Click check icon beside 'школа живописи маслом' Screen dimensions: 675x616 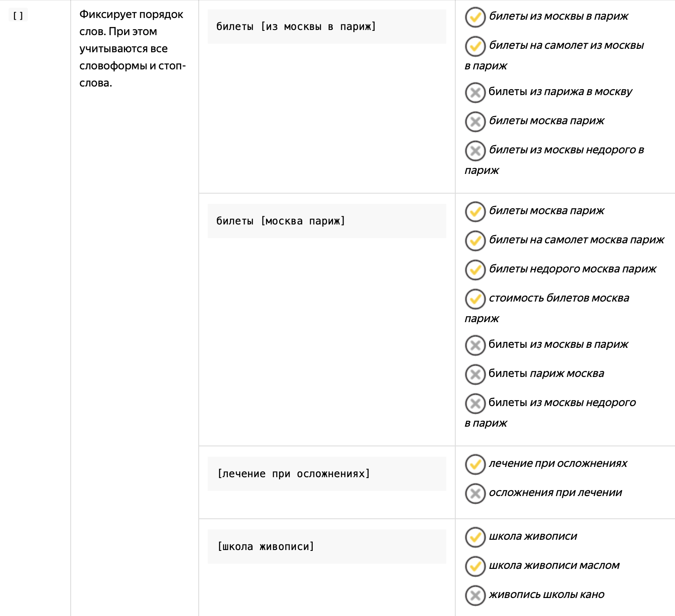point(475,567)
